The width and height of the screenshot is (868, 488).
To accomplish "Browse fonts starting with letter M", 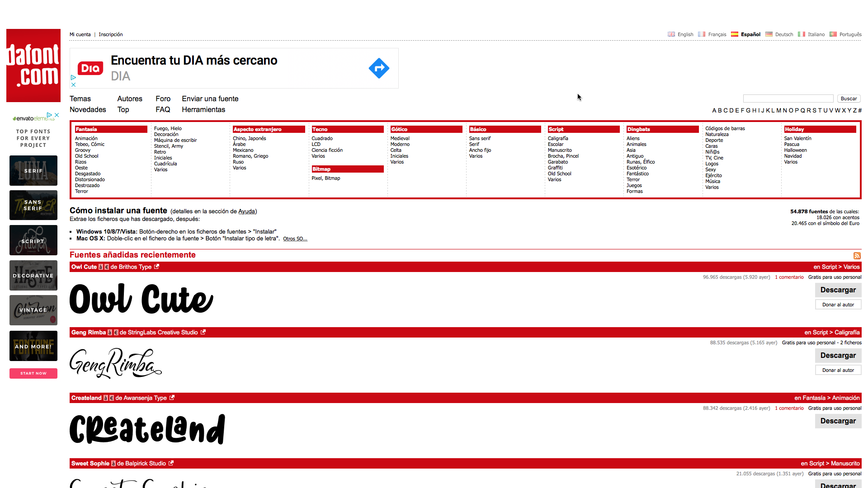I will coord(778,110).
